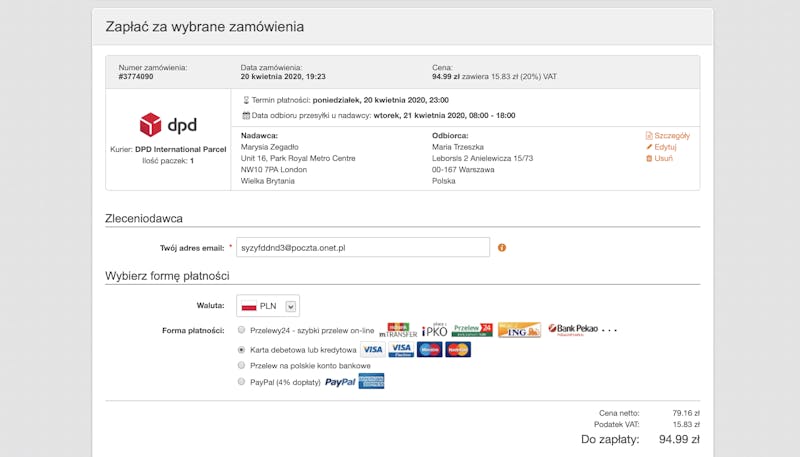Click the mTransfer bank logo
800x457 pixels.
pos(398,330)
